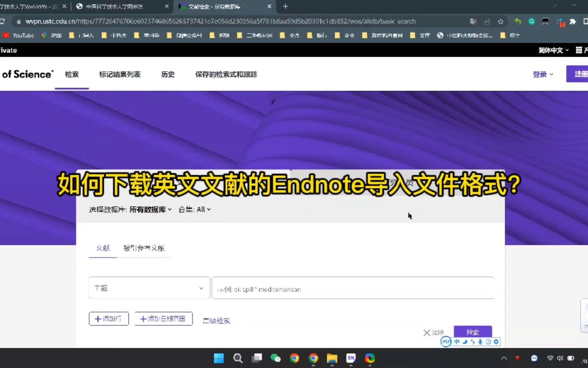Start iFLY voice input with microphone icon
This screenshot has height=368, width=588.
coord(480,341)
